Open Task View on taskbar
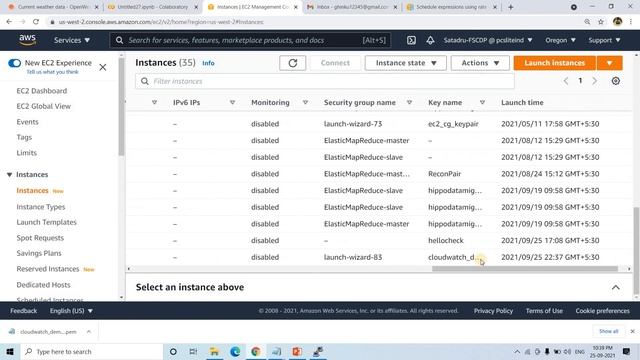This screenshot has width=640, height=360. pyautogui.click(x=193, y=351)
